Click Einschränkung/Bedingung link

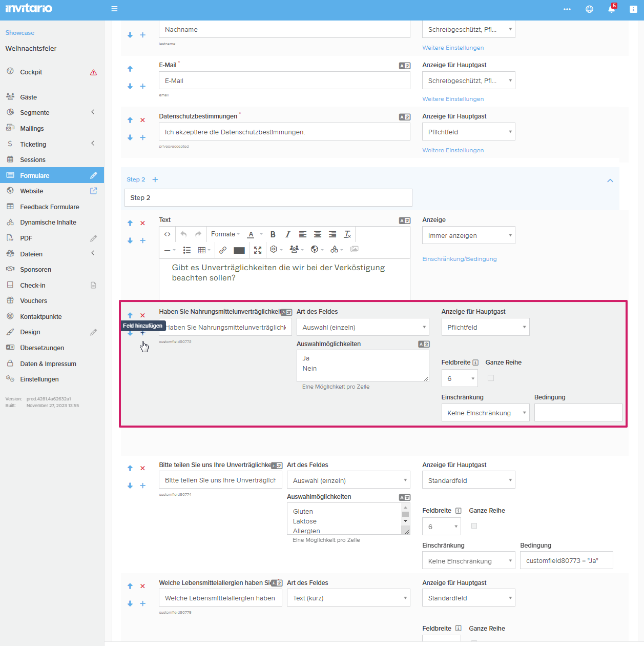[459, 259]
